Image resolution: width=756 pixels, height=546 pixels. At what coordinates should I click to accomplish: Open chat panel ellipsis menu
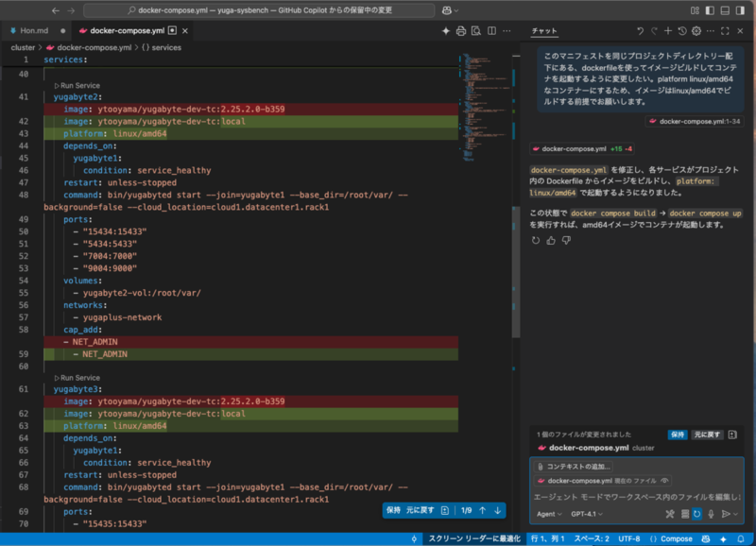coord(711,31)
